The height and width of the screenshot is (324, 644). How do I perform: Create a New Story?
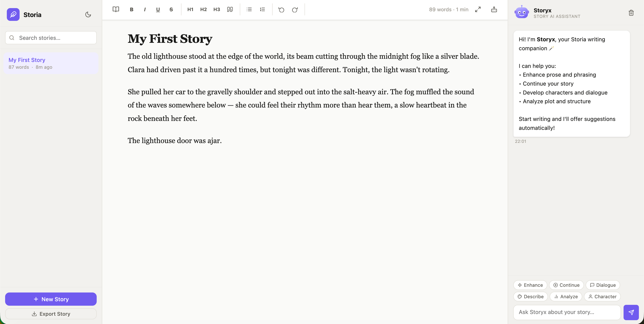click(51, 299)
